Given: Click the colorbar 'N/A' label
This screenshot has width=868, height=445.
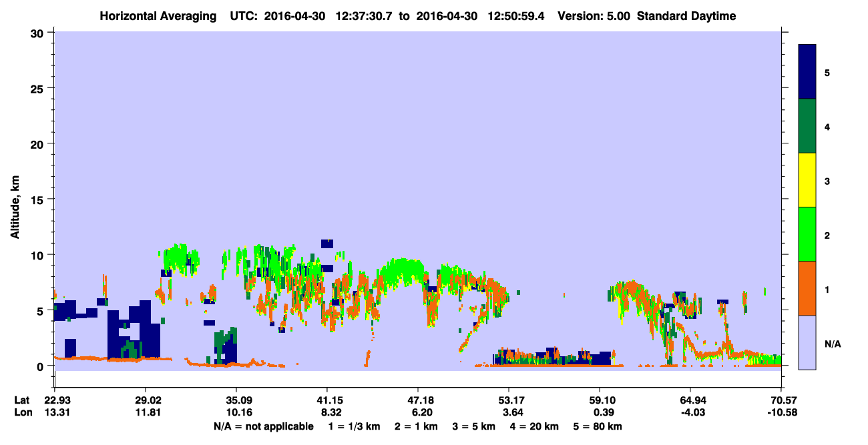Looking at the screenshot, I should tap(832, 344).
